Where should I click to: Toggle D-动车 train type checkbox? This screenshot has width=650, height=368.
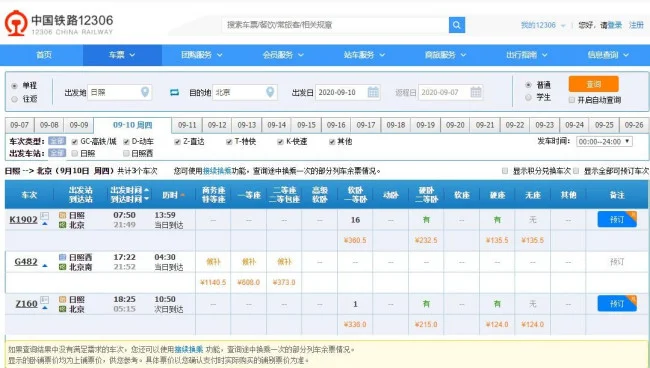click(126, 142)
